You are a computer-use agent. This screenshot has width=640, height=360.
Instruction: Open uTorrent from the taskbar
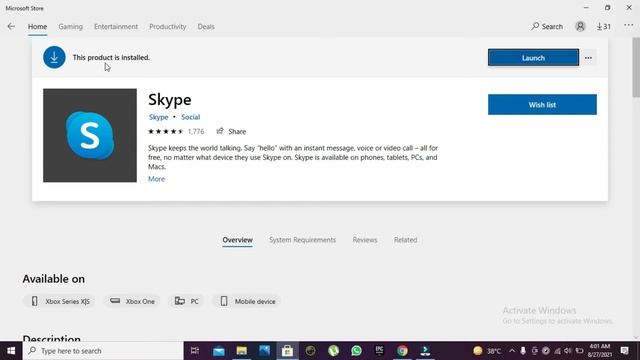coord(333,351)
